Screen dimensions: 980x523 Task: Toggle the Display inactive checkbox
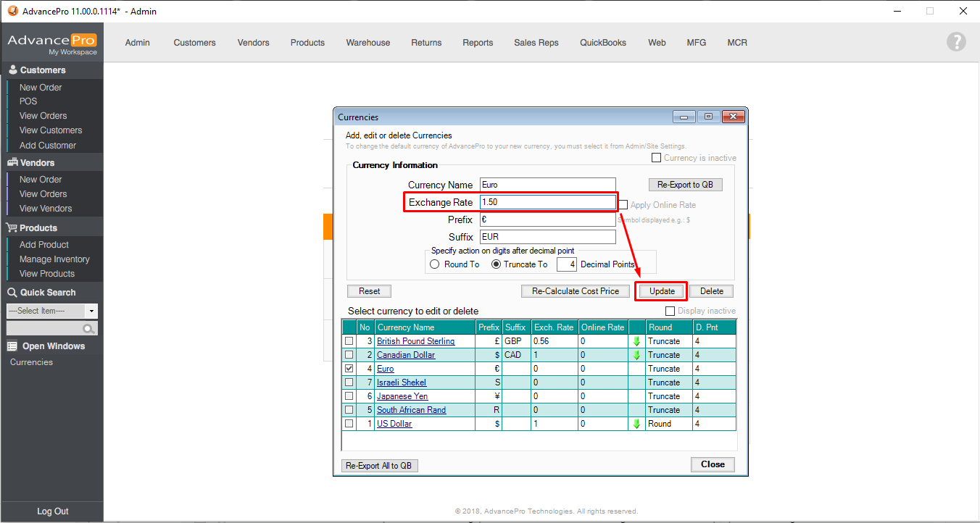670,311
